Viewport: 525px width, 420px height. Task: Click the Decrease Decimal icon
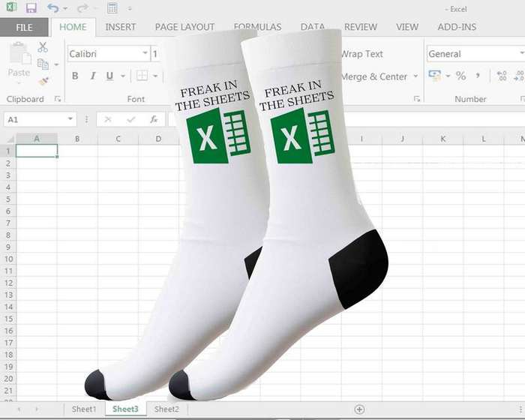tap(519, 76)
